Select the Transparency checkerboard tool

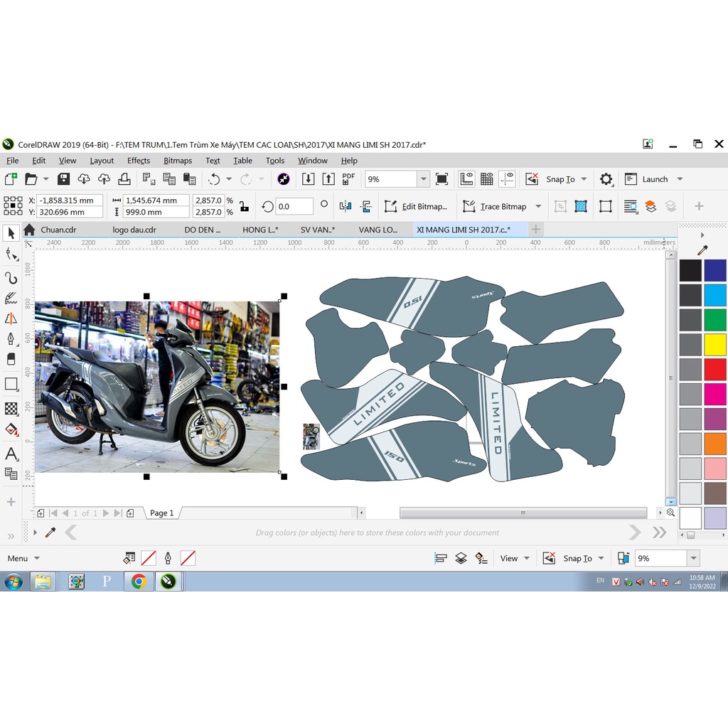coord(11,408)
